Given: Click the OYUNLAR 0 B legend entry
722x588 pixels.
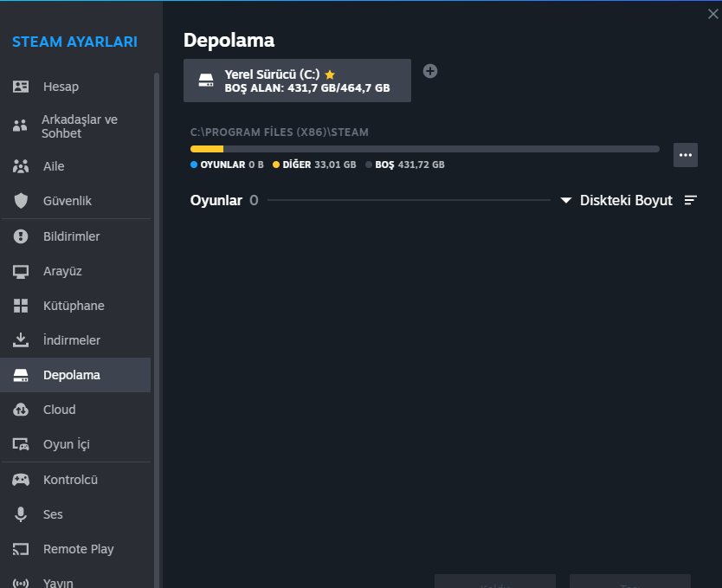Looking at the screenshot, I should click(x=227, y=165).
